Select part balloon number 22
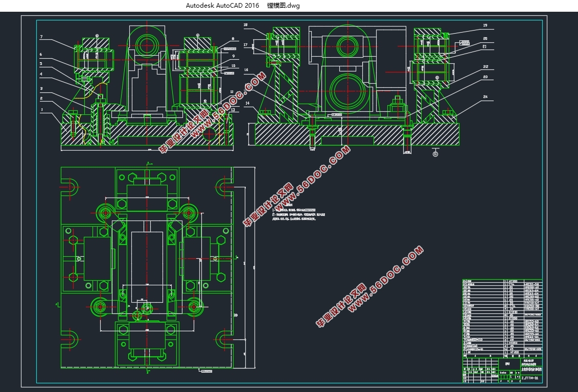Image resolution: width=578 pixels, height=392 pixels. point(485,67)
